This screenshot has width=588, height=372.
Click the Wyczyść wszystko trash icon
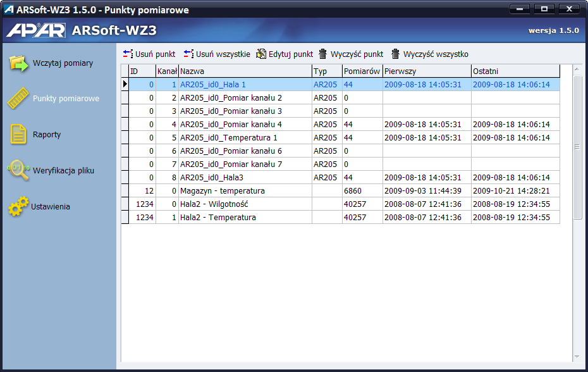coord(395,54)
